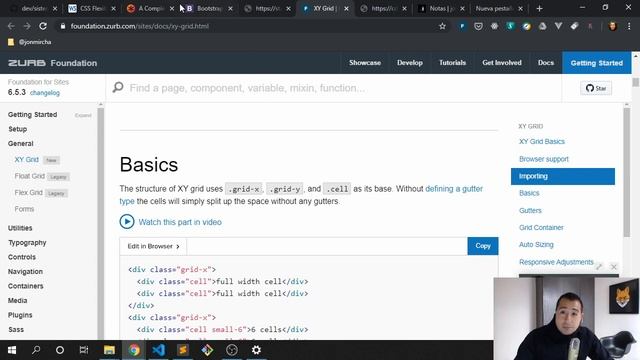Image resolution: width=640 pixels, height=360 pixels.
Task: Bookmark this page with the star icon
Action: click(442, 26)
